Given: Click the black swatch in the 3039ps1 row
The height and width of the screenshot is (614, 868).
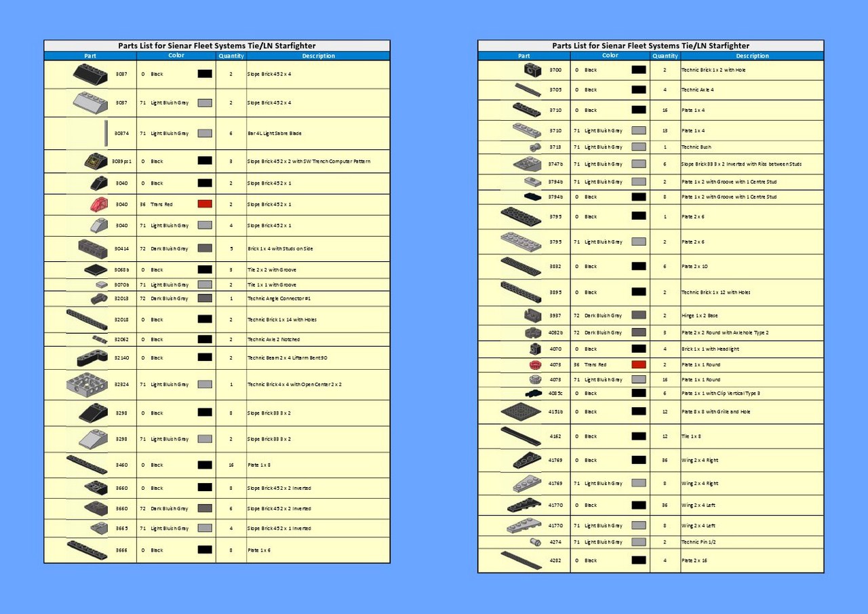Looking at the screenshot, I should coord(205,161).
